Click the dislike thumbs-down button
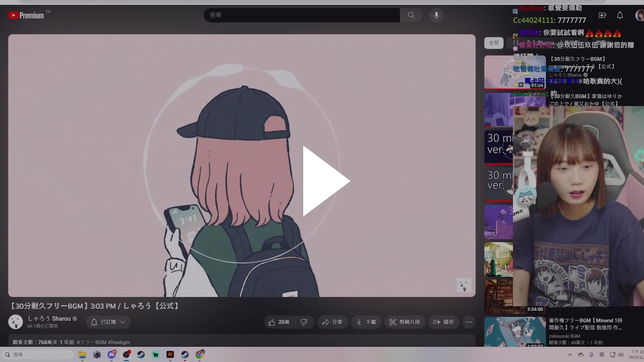The image size is (644, 362). (x=304, y=322)
